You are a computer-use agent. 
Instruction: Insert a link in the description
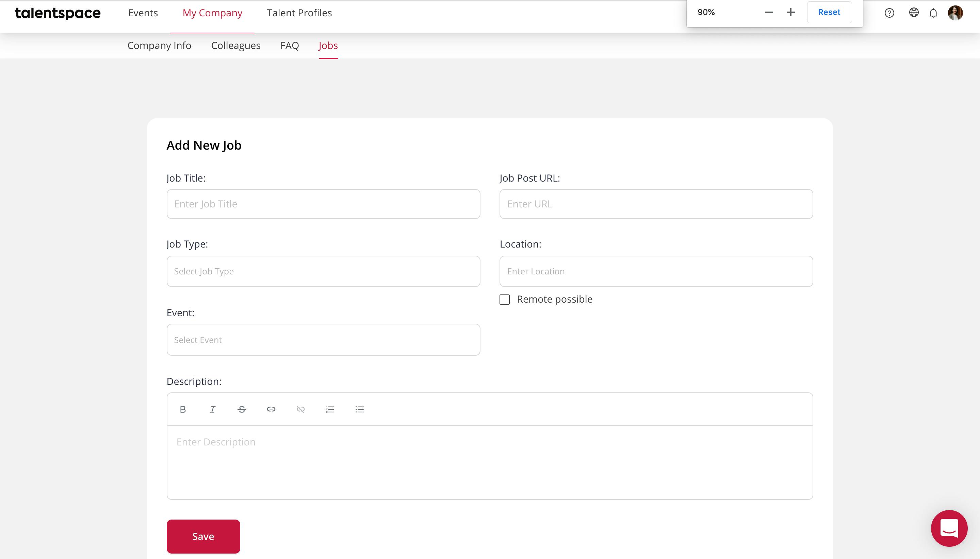point(271,409)
